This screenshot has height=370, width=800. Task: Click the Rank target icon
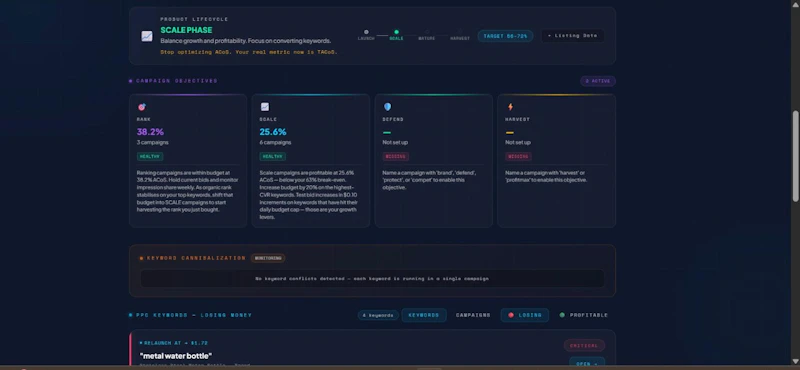pos(142,107)
